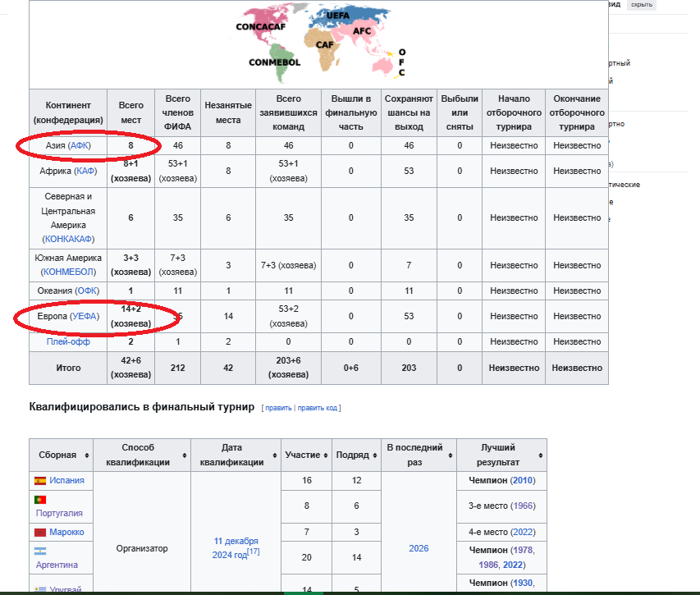Click the Незанятые места column header

point(228,113)
